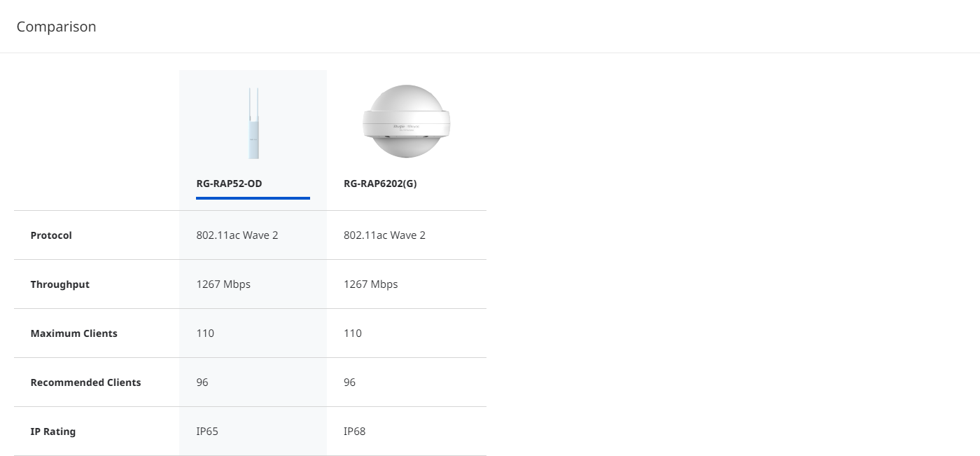This screenshot has height=456, width=980.
Task: Select the Maximum Clients row label
Action: 74,333
